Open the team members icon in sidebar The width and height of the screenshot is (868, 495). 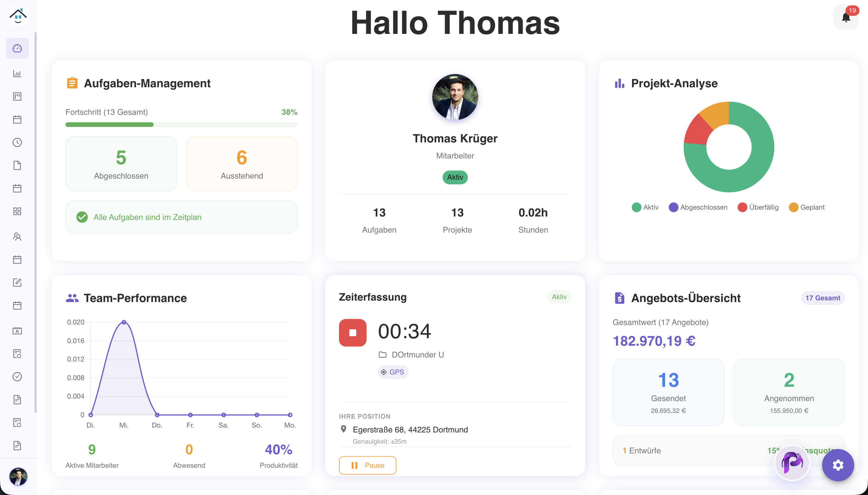click(x=17, y=237)
